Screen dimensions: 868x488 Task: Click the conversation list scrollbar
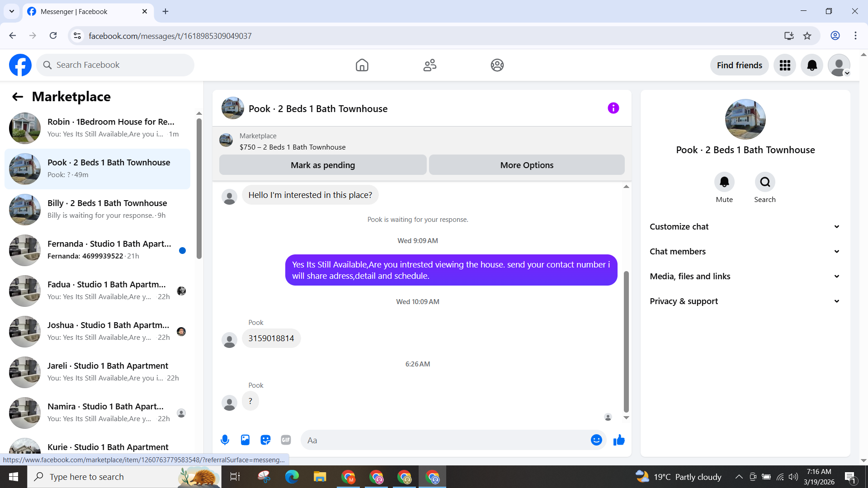pyautogui.click(x=199, y=190)
